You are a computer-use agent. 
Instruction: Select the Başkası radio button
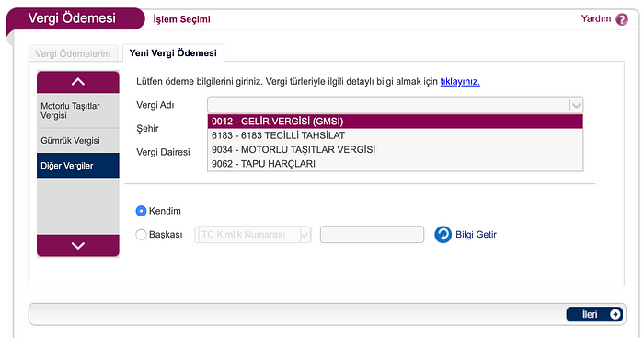click(x=141, y=234)
